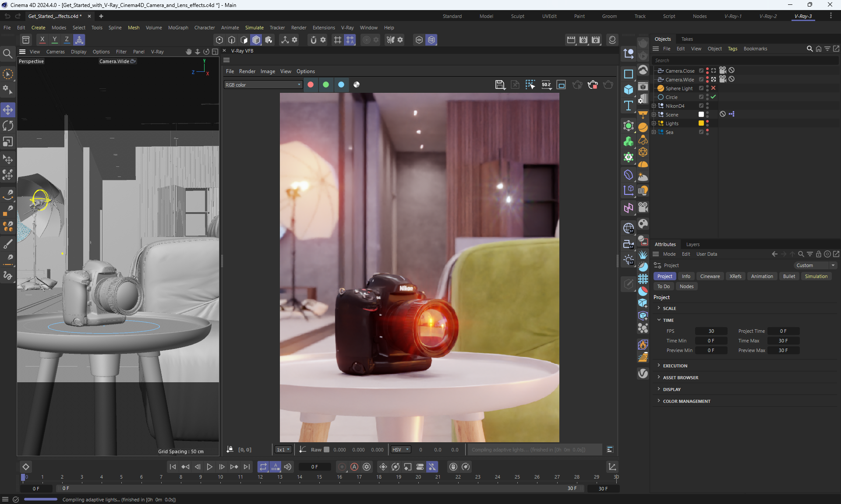
Task: Switch to the Takes tab
Action: click(687, 39)
